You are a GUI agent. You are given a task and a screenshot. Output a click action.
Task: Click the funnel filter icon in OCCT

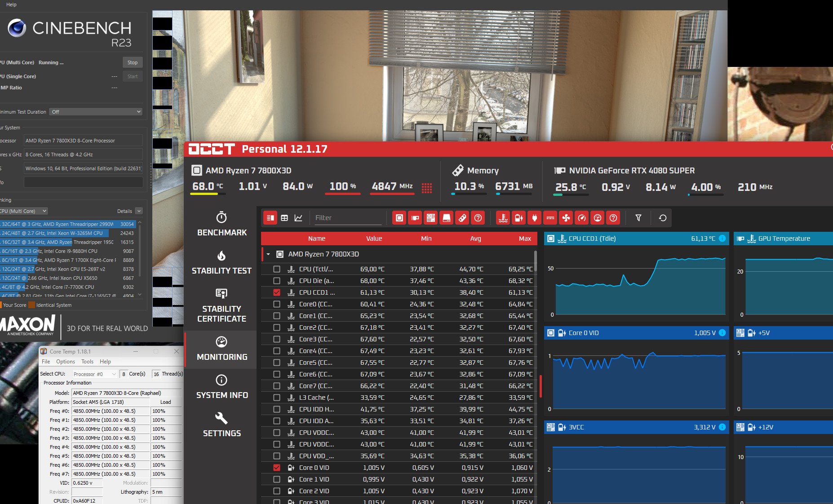[x=638, y=218]
